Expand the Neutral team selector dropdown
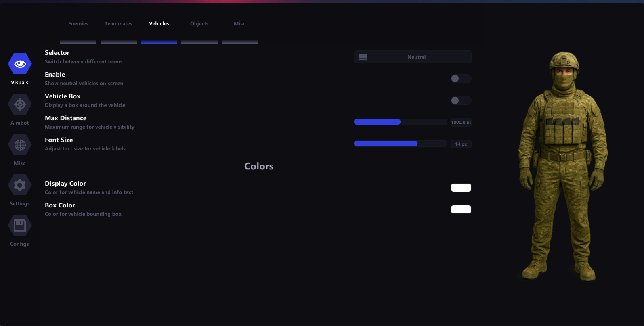 click(416, 57)
